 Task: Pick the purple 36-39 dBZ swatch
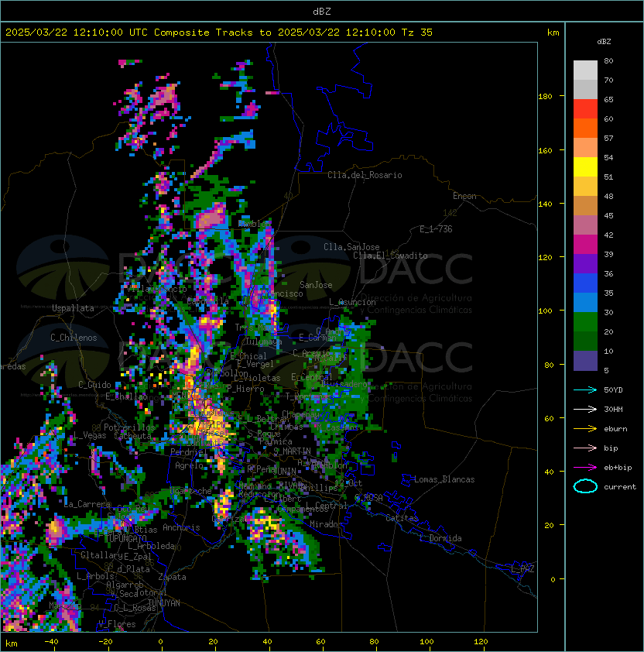point(585,263)
